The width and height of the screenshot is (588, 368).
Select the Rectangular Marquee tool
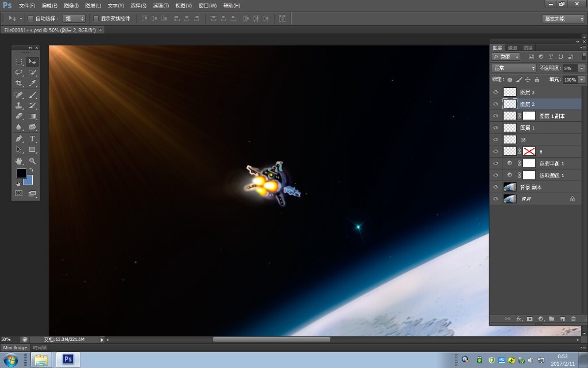[x=19, y=61]
